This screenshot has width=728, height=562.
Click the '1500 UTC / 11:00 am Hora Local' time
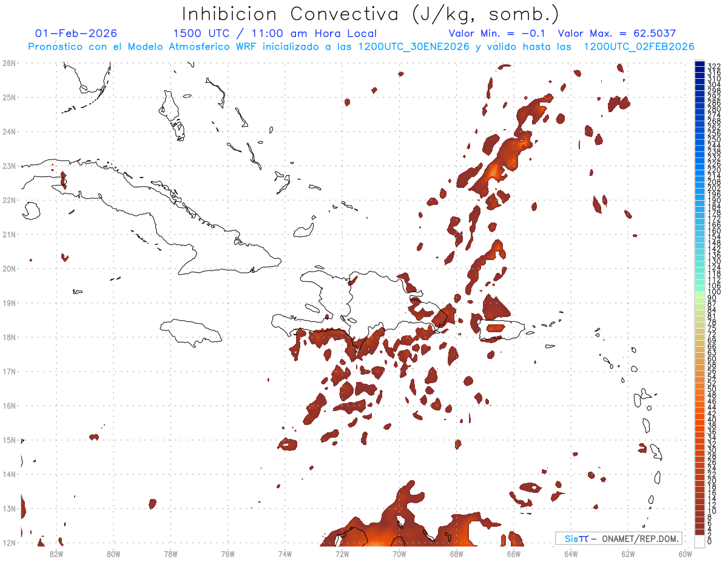[x=275, y=33]
